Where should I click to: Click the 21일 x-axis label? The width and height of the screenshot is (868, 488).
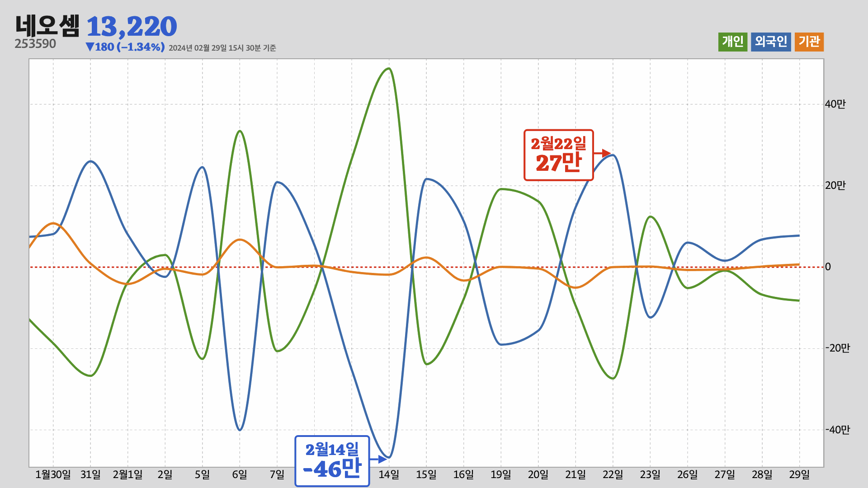coord(576,475)
